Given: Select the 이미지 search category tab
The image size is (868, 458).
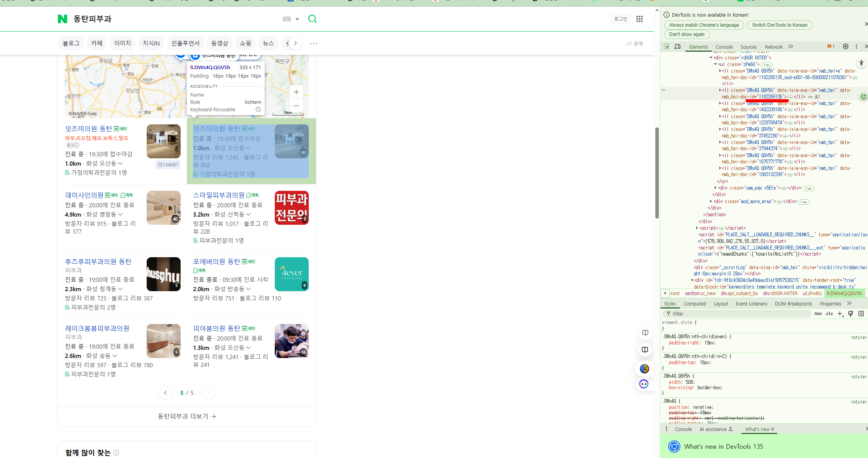Looking at the screenshot, I should tap(122, 43).
